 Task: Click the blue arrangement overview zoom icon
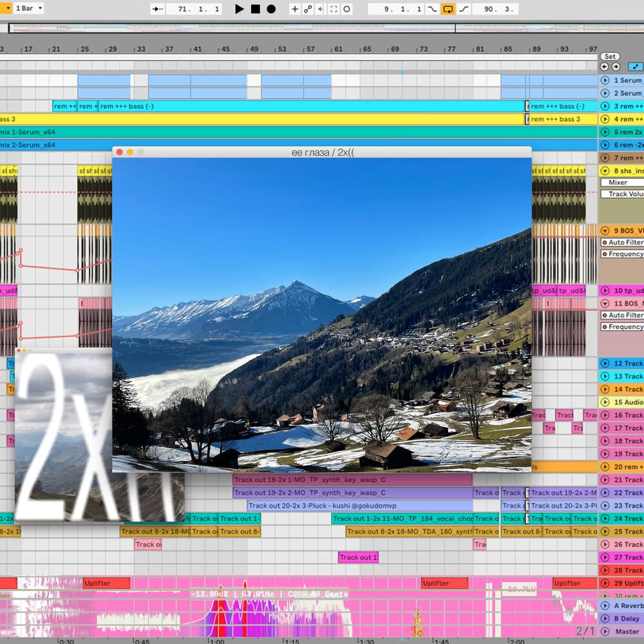pyautogui.click(x=636, y=66)
